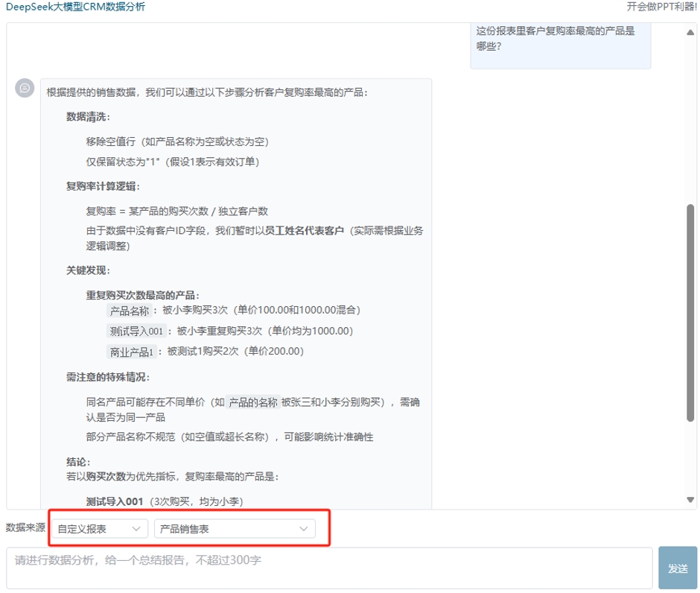Click the 结论 heading
Viewport: 700px width, 593px height.
pyautogui.click(x=78, y=462)
